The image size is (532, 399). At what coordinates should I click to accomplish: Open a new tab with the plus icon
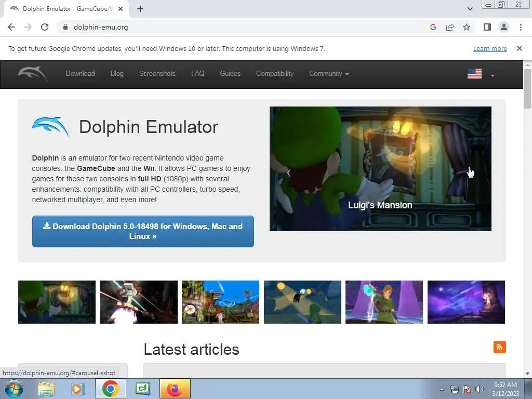click(140, 9)
